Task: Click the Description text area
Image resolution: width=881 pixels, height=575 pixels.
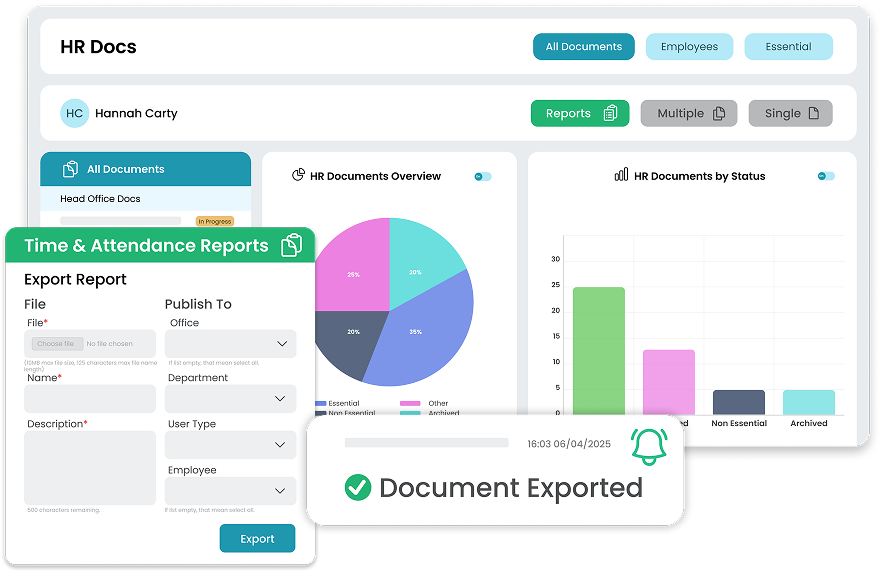Action: click(x=90, y=468)
